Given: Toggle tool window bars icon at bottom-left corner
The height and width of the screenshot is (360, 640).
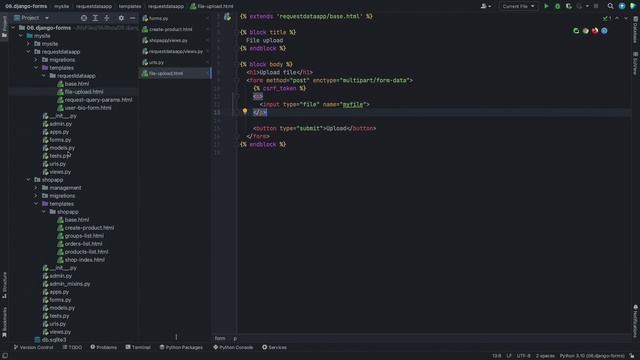Looking at the screenshot, I should tap(4, 356).
